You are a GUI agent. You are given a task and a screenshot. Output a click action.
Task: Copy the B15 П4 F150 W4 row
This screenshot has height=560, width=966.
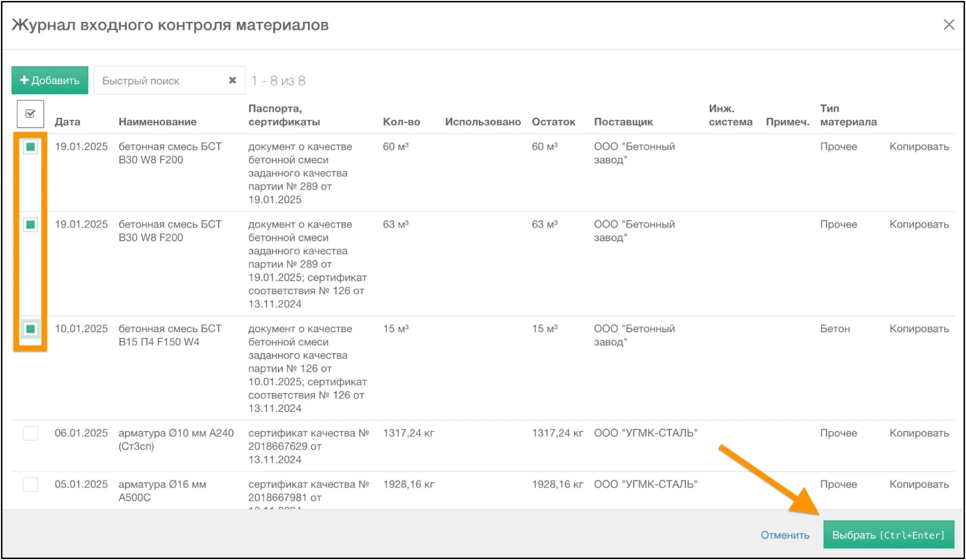click(x=918, y=329)
